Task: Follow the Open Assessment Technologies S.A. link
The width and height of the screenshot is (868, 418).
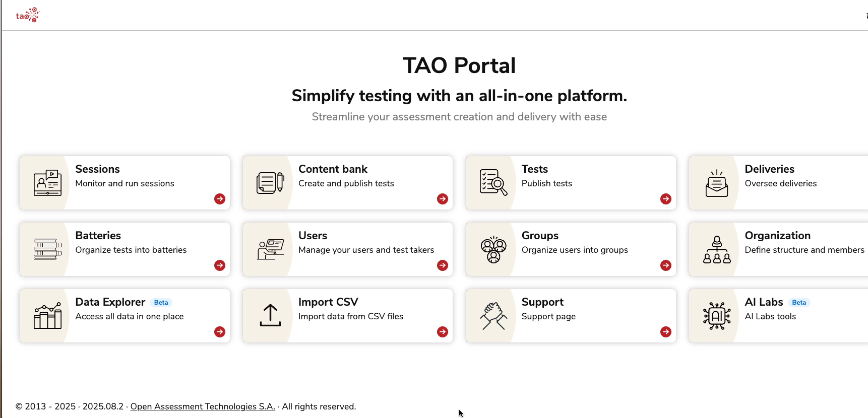Action: coord(203,406)
